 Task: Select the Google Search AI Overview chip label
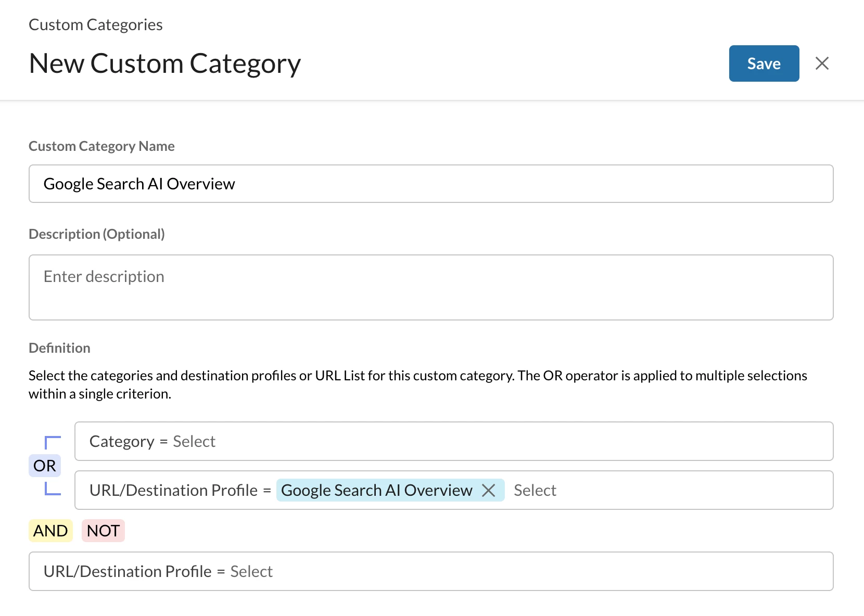[376, 490]
